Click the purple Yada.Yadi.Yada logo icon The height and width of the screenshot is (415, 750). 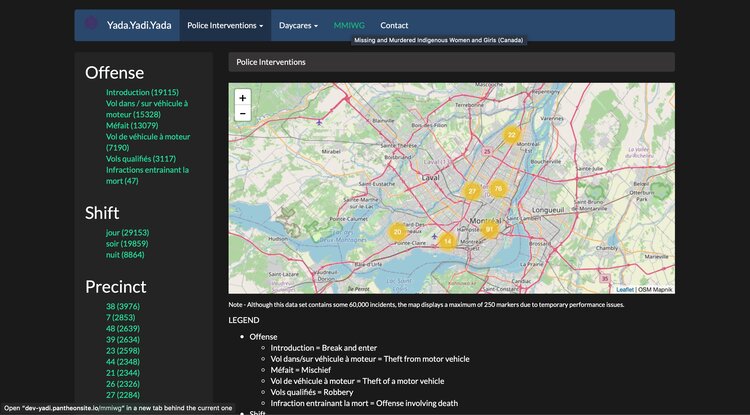[91, 23]
